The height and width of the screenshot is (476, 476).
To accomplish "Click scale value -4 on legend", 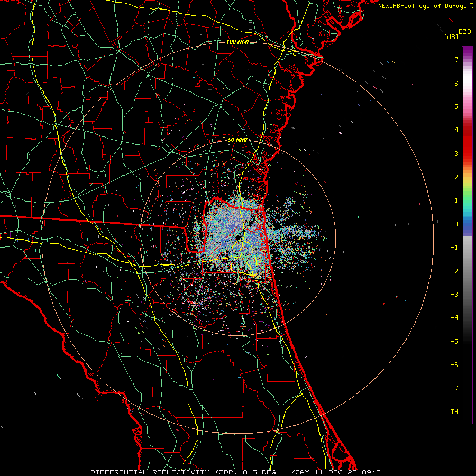I will 454,318.
